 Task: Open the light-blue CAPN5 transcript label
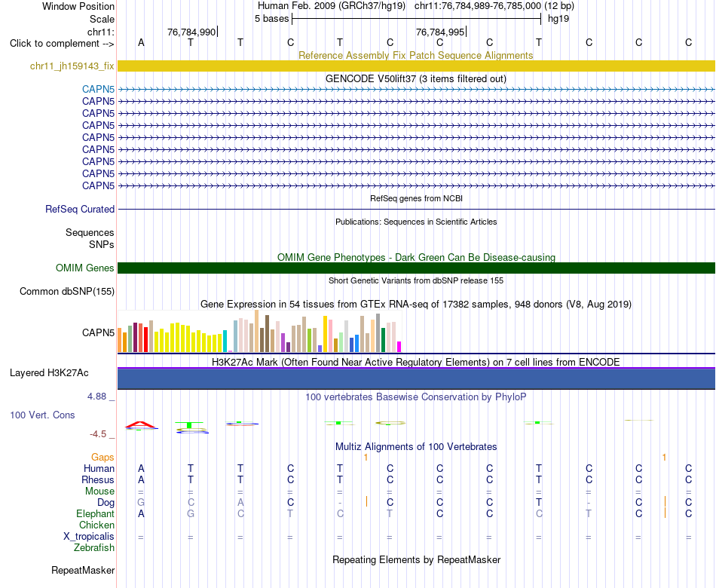point(98,89)
